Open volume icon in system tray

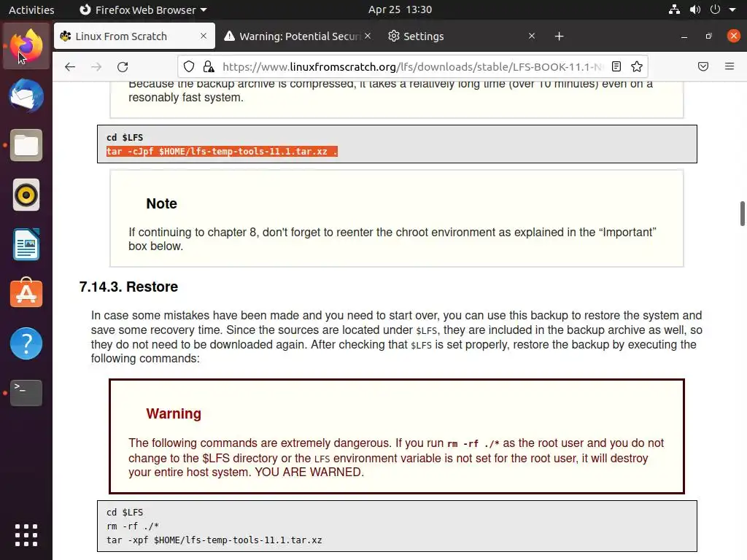point(695,9)
